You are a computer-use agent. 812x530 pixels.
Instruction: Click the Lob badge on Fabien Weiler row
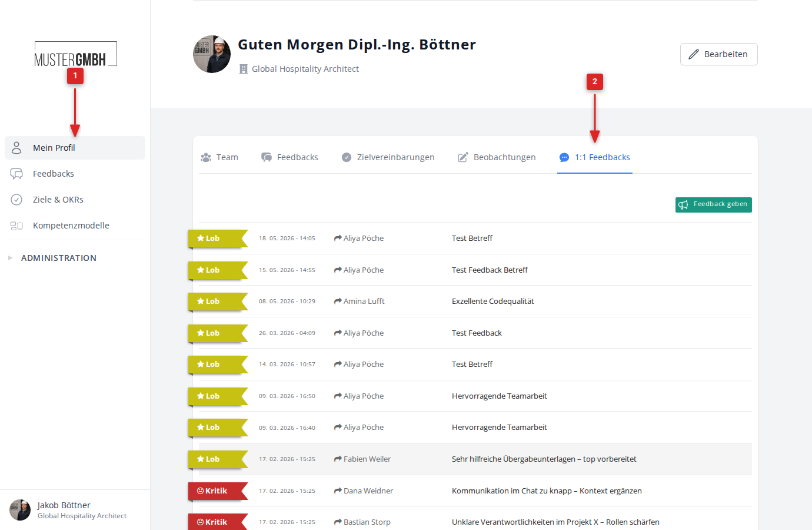click(218, 459)
